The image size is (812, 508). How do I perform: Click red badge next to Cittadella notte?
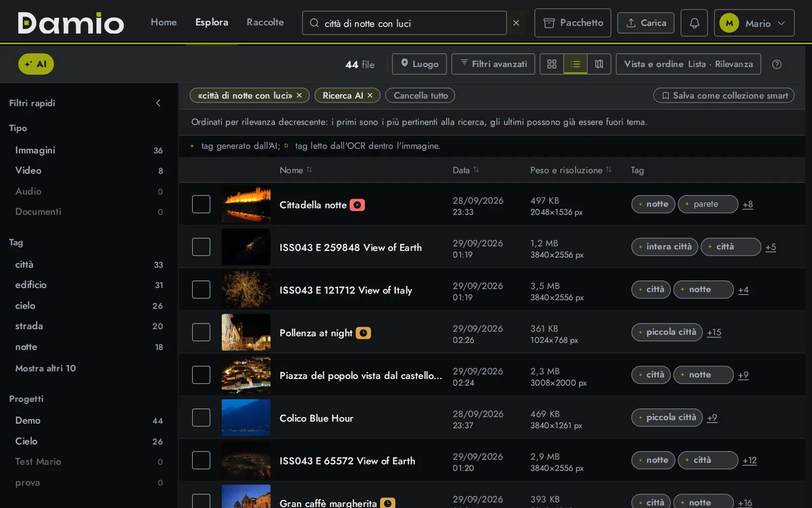point(357,205)
